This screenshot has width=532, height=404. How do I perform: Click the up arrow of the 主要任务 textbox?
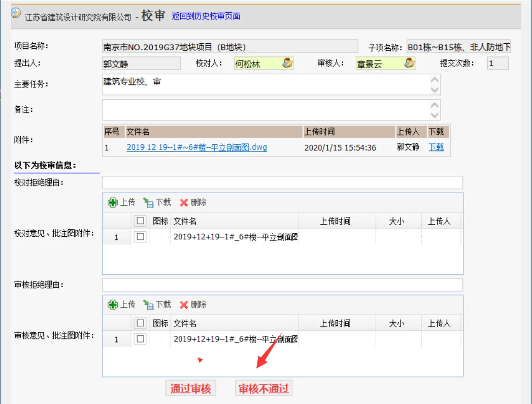(435, 80)
